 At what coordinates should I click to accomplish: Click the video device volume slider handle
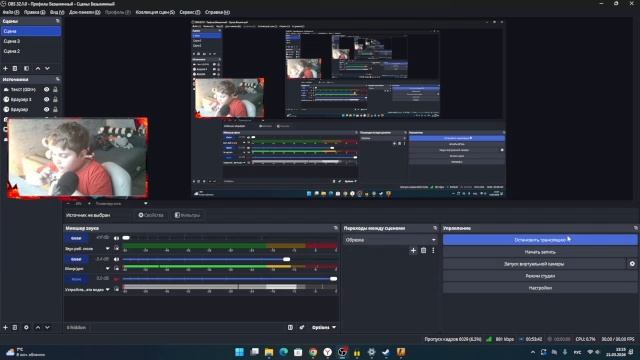pos(333,279)
